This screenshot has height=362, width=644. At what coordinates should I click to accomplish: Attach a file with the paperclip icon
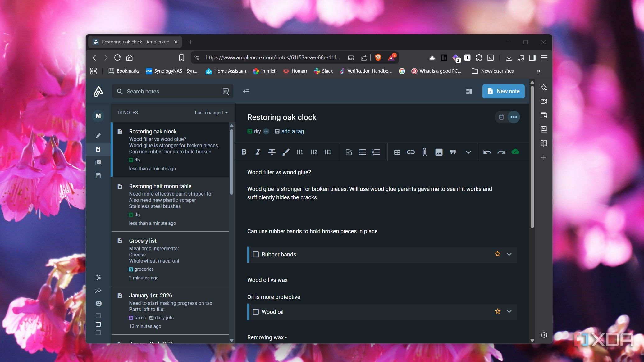[425, 152]
